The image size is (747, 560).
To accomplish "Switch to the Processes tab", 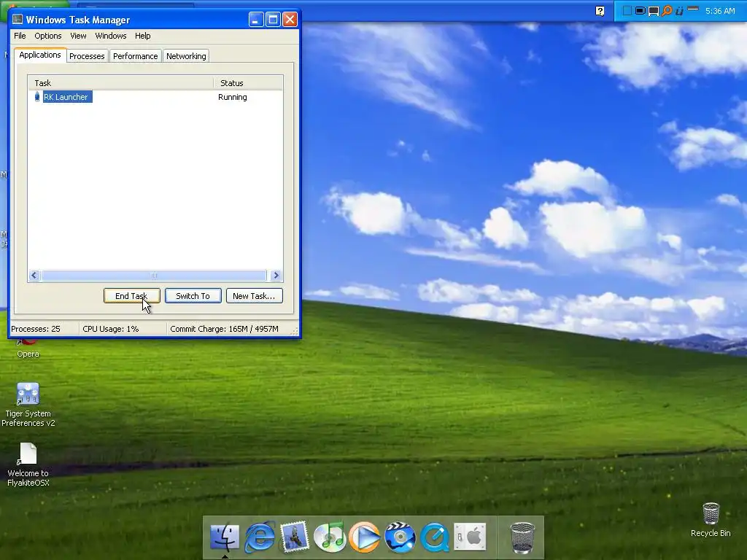I will click(87, 56).
